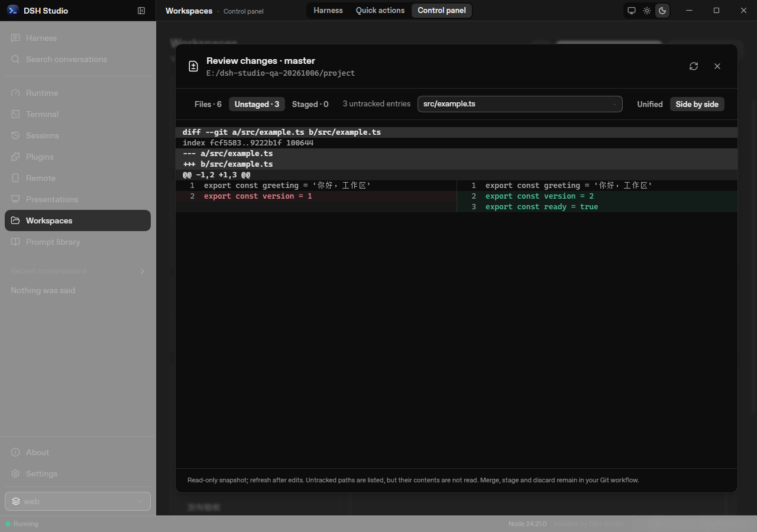This screenshot has height=532, width=757.
Task: Click the added line export const ready = true
Action: (x=597, y=207)
